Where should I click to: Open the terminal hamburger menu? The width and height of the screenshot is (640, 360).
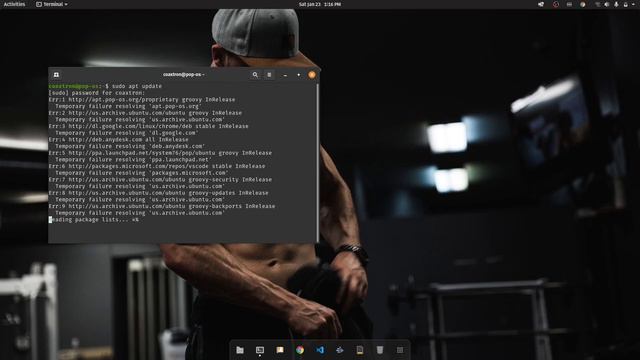tap(269, 75)
